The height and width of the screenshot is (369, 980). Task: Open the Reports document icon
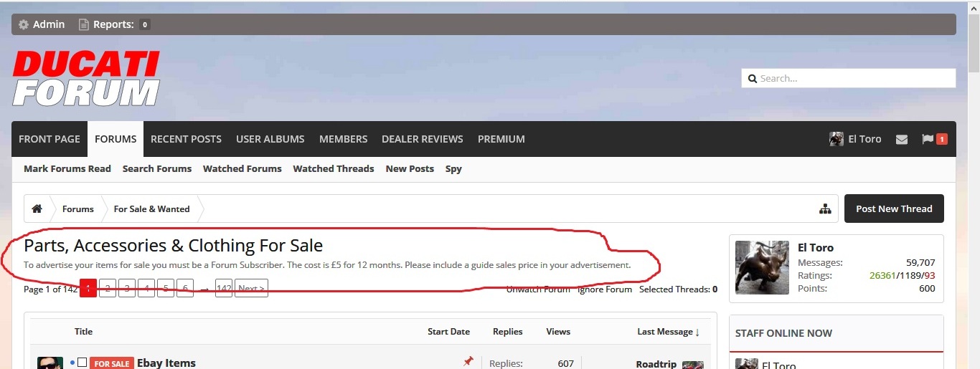(x=84, y=24)
